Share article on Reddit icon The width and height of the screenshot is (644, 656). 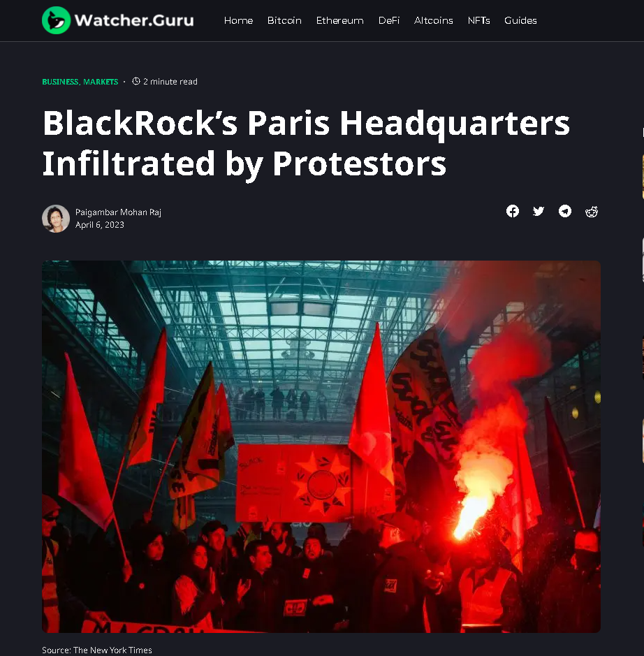click(x=592, y=212)
